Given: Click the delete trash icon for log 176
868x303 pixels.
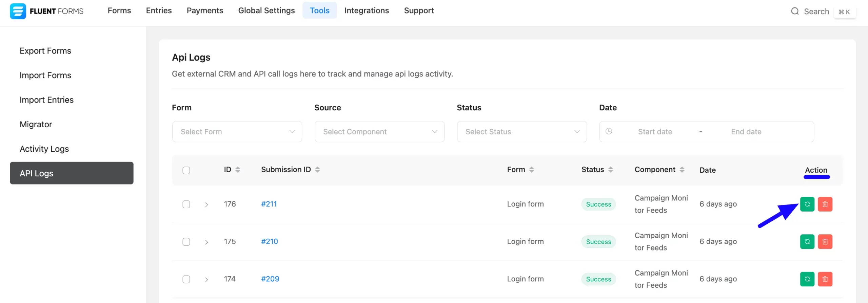Looking at the screenshot, I should pyautogui.click(x=825, y=204).
